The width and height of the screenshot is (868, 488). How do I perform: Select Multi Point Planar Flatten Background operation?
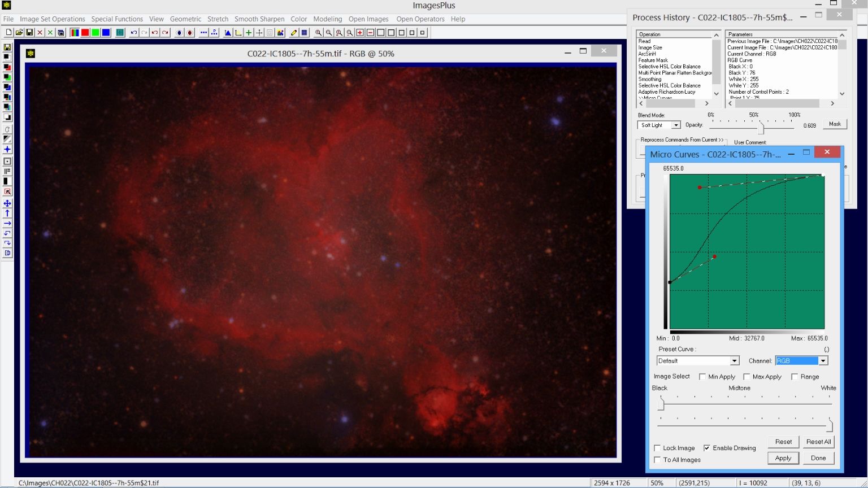pyautogui.click(x=675, y=73)
